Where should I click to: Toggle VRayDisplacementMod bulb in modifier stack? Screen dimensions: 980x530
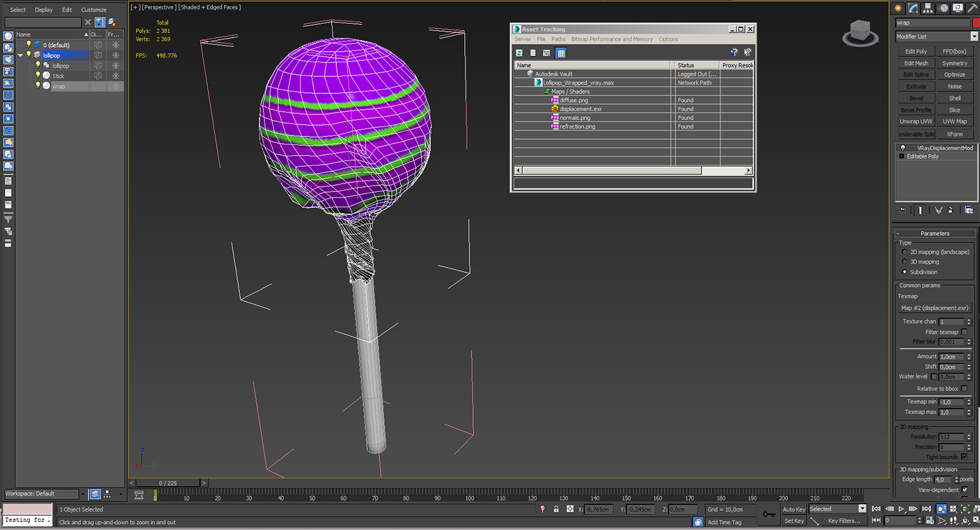903,148
